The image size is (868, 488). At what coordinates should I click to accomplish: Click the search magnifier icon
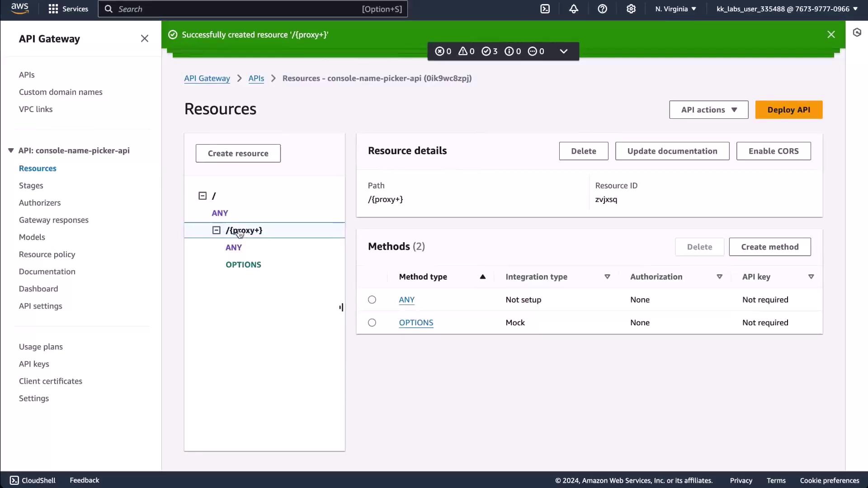tap(108, 9)
